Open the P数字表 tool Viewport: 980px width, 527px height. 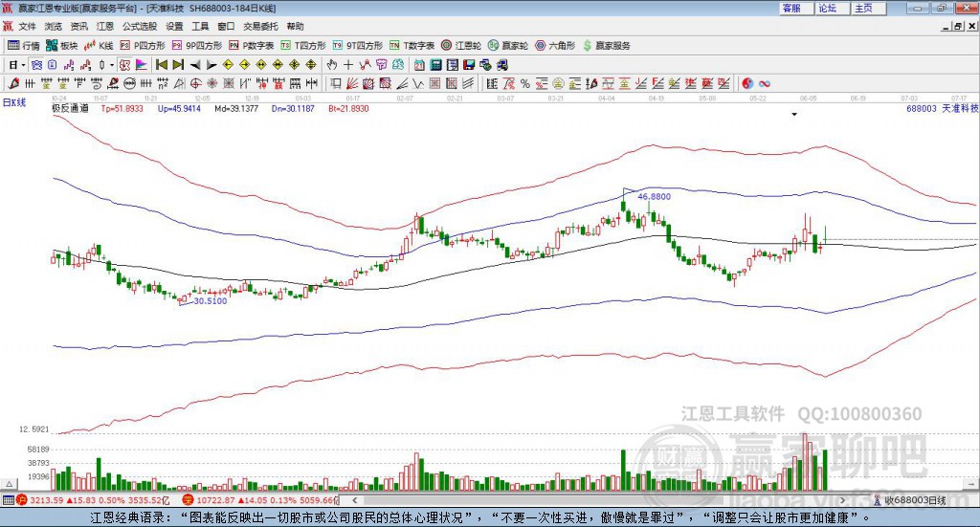(x=252, y=46)
